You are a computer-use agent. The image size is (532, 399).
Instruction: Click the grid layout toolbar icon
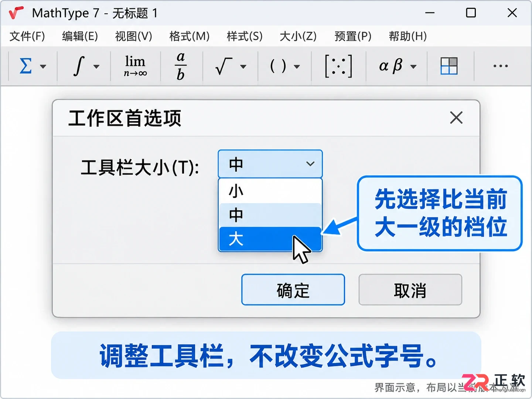(449, 66)
